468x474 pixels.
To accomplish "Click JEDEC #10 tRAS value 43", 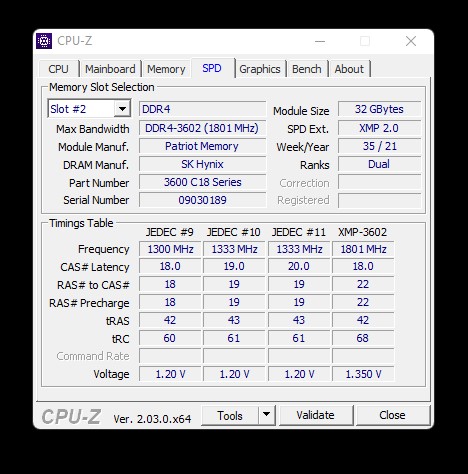I will coord(234,320).
